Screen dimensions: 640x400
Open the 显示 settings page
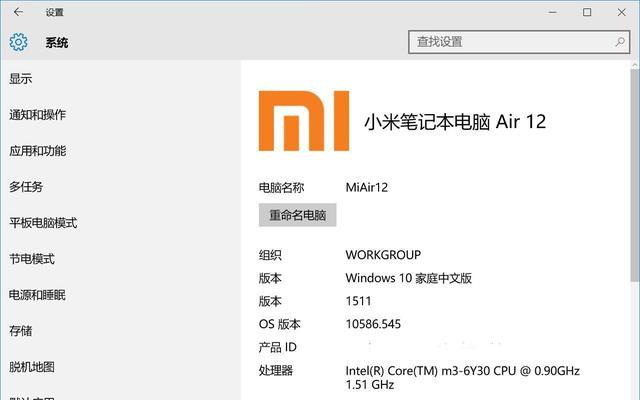tap(21, 78)
